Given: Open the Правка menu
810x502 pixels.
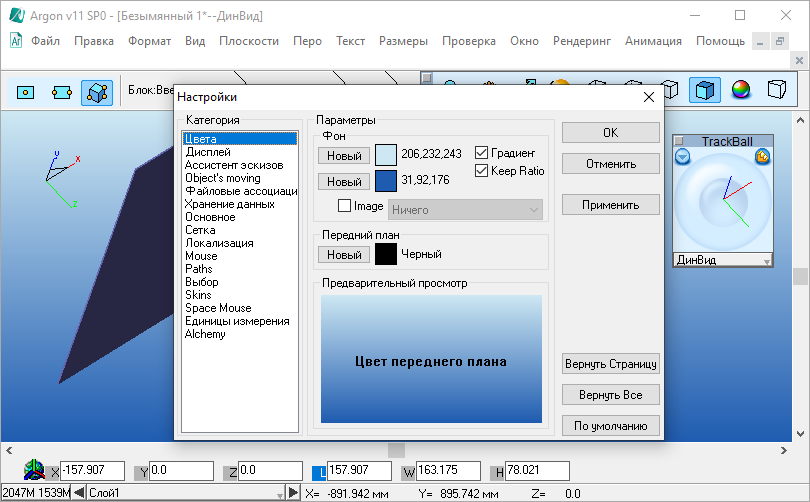Looking at the screenshot, I should (94, 41).
